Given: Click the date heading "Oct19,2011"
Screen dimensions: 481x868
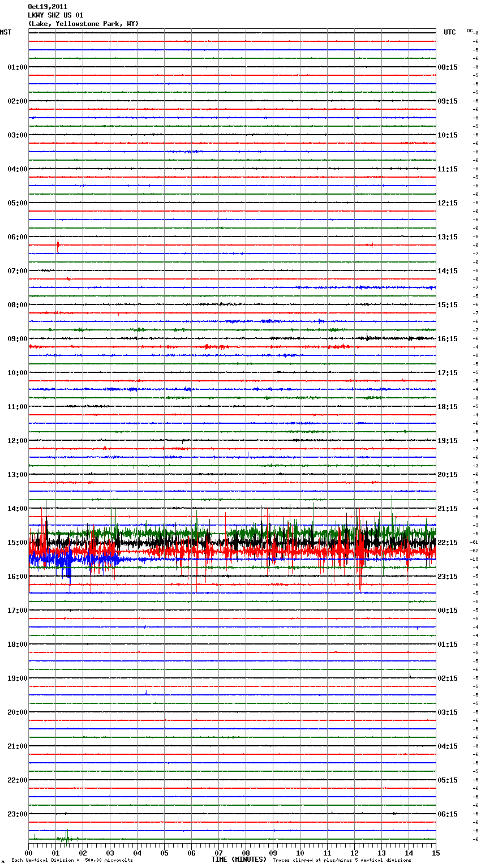Looking at the screenshot, I should point(48,7).
